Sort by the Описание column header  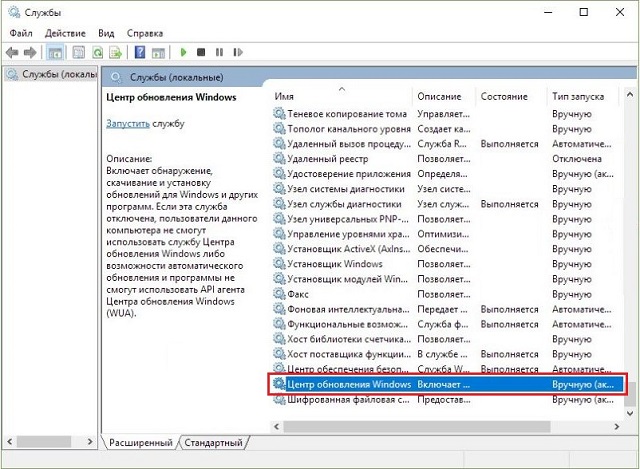[x=444, y=97]
